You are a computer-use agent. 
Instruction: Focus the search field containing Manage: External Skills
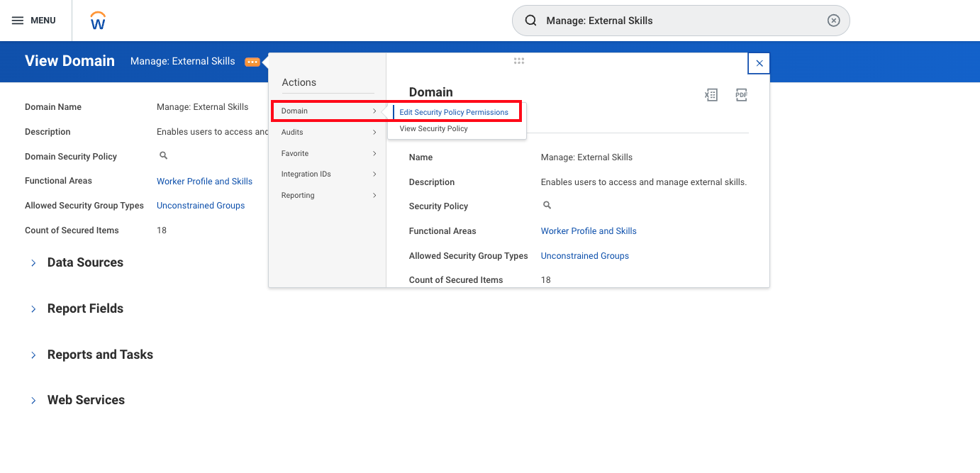coord(681,21)
